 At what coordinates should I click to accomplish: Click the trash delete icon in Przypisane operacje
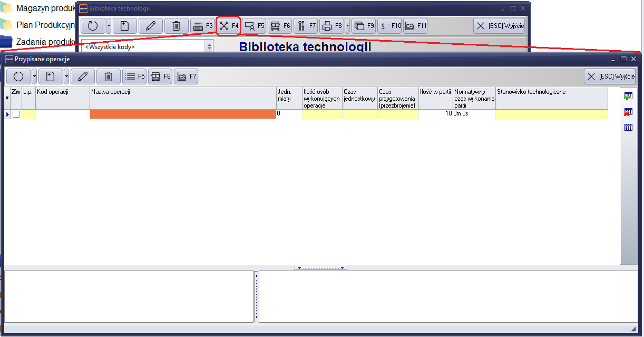tap(108, 76)
